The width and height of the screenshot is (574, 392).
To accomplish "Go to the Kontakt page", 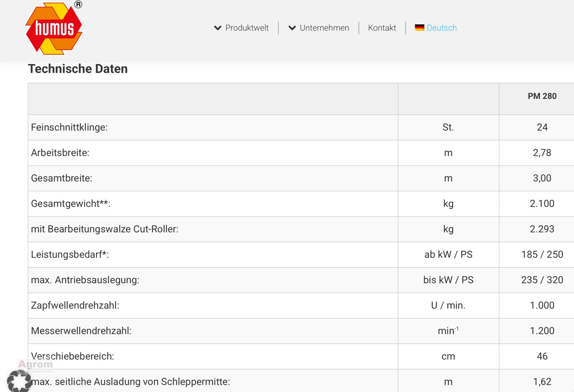I will pyautogui.click(x=382, y=28).
